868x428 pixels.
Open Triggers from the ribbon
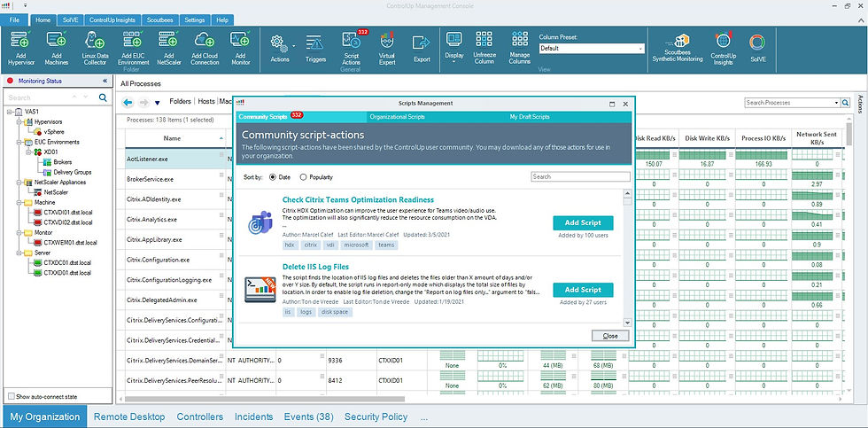click(315, 48)
